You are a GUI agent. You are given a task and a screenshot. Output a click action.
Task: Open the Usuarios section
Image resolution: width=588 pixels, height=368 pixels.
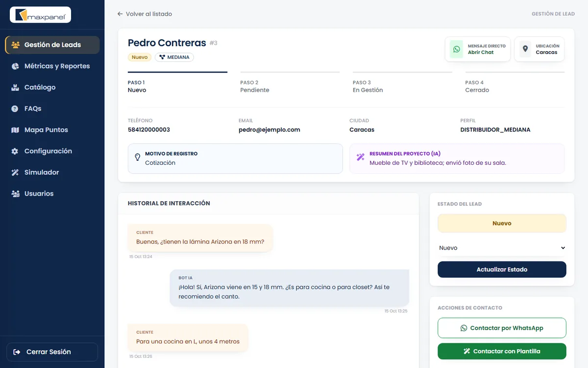click(x=52, y=194)
